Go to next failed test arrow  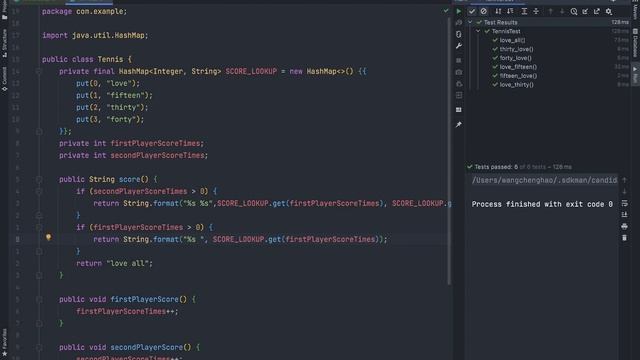click(x=562, y=11)
